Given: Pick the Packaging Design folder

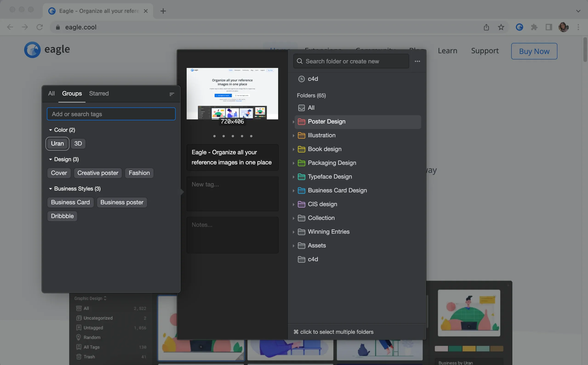Looking at the screenshot, I should tap(358, 163).
